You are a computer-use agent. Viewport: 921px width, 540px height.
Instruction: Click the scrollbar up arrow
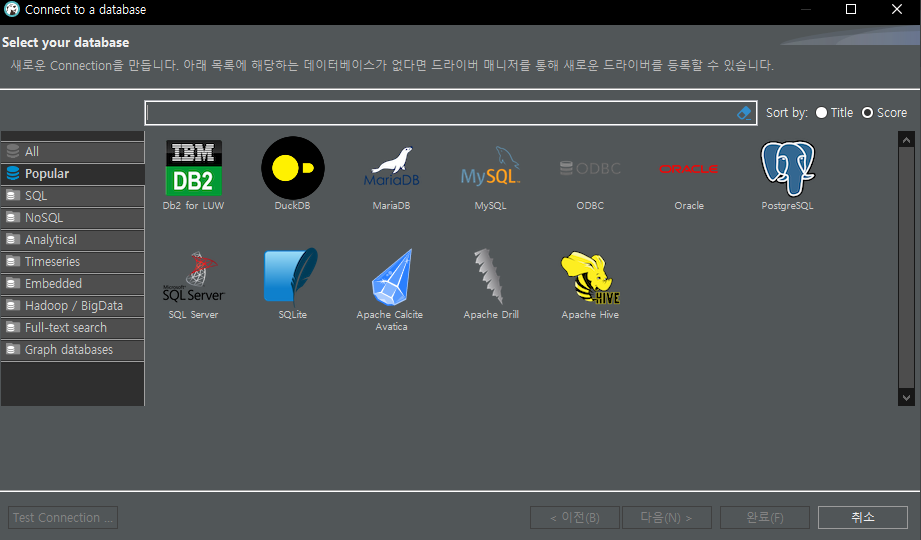point(906,140)
